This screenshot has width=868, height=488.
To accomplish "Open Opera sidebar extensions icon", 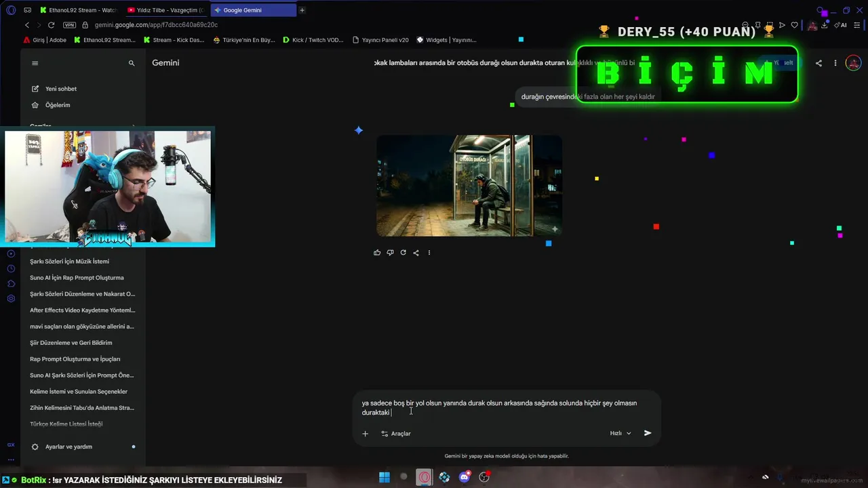I will click(x=11, y=284).
